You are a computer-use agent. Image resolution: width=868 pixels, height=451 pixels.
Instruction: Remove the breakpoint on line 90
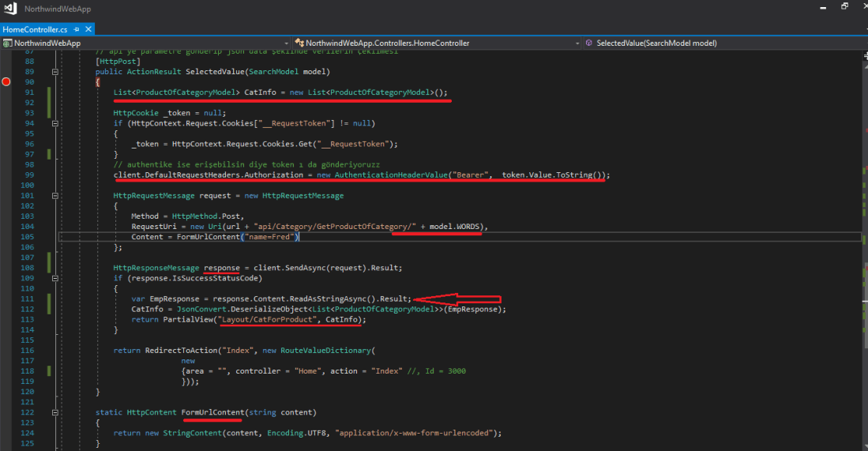tap(7, 82)
